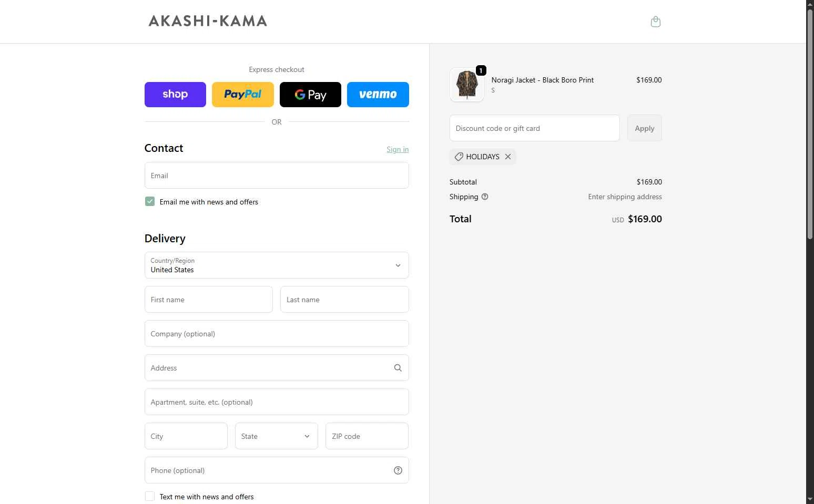This screenshot has width=814, height=504.
Task: Open the shopping bag cart icon
Action: [x=655, y=22]
